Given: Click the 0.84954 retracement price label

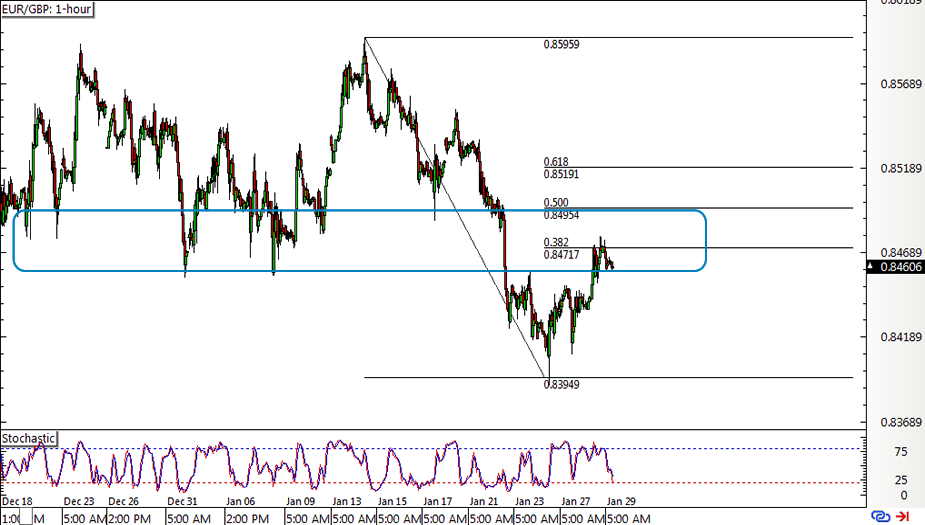Looking at the screenshot, I should point(561,215).
